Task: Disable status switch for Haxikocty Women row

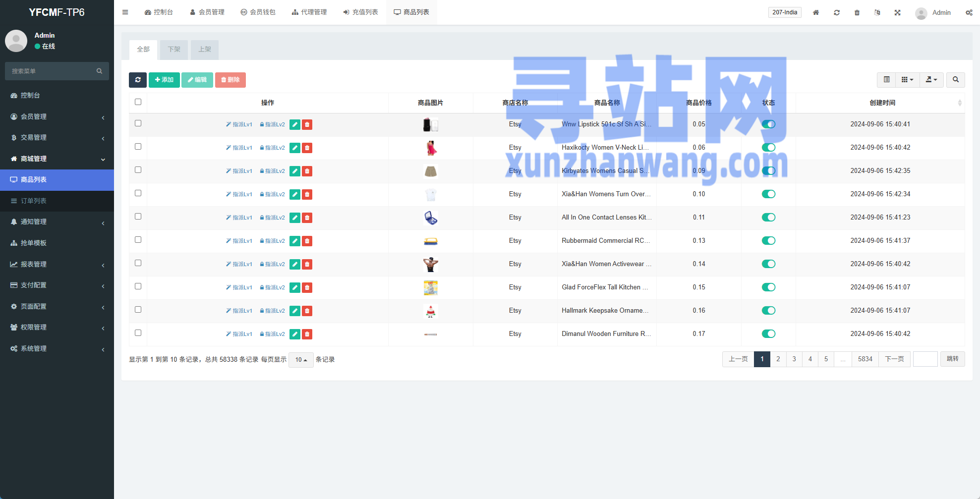Action: pos(768,148)
